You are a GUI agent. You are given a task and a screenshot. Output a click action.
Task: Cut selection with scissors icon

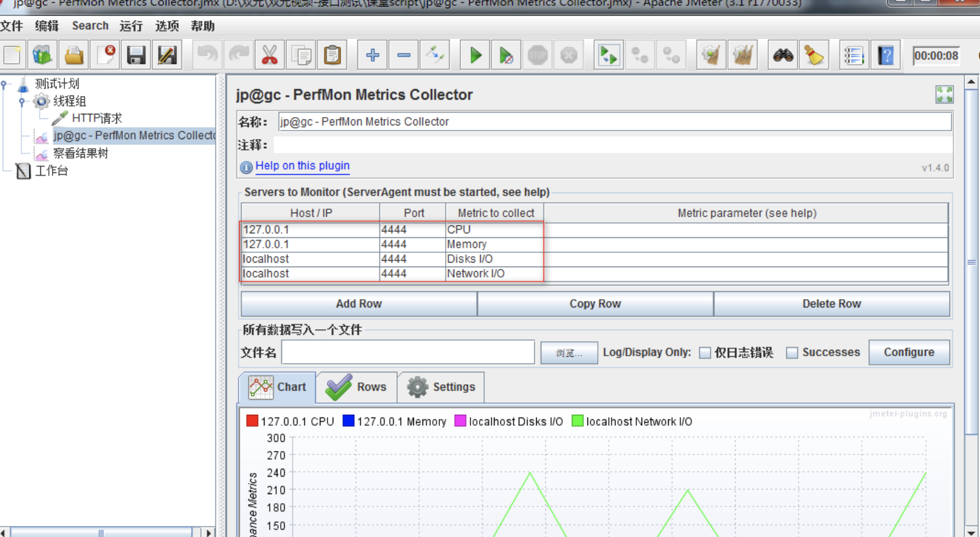pos(270,55)
